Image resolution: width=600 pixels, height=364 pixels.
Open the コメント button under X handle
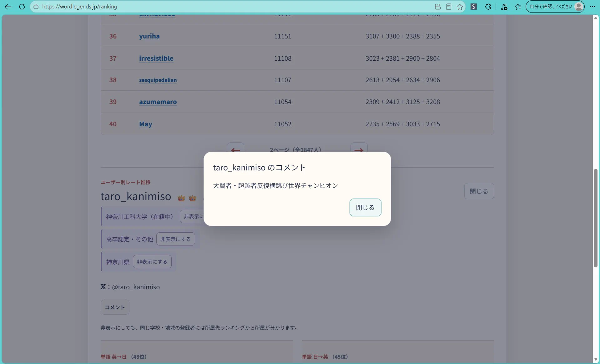115,307
